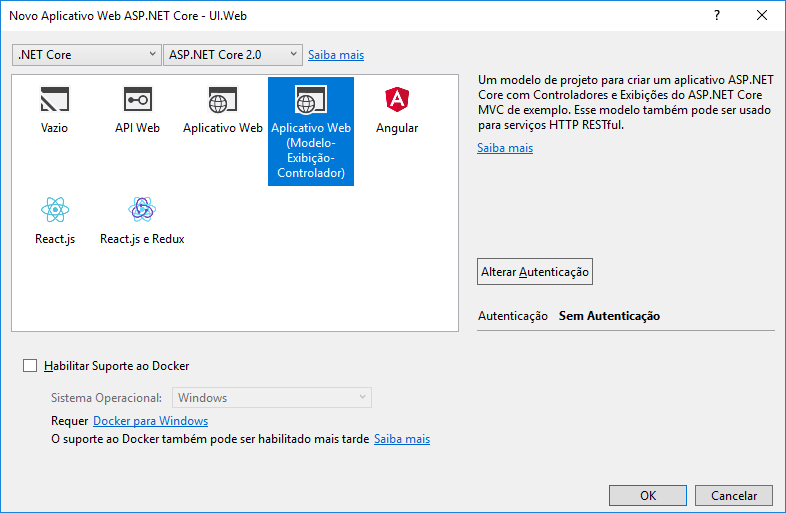Viewport: 786px width, 513px height.
Task: Open the ASP.NET Core 2.0 version dropdown
Action: click(x=233, y=55)
